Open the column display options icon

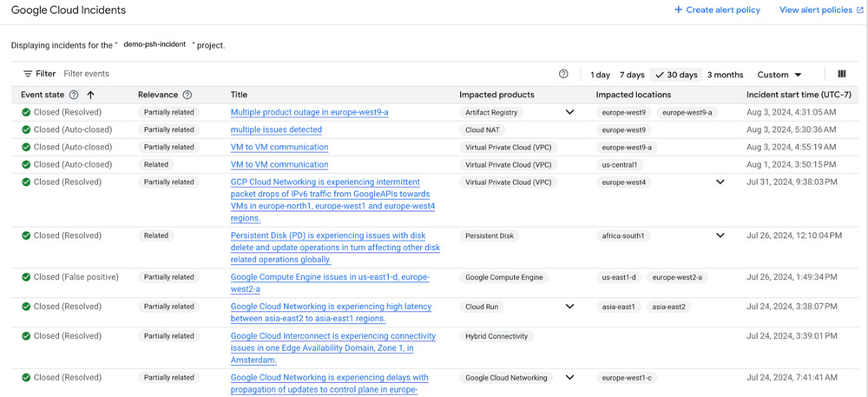coord(841,75)
